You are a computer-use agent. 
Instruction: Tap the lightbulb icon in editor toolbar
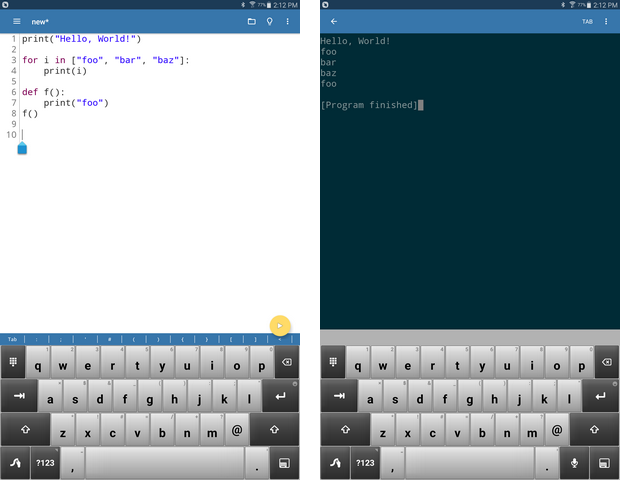click(270, 21)
